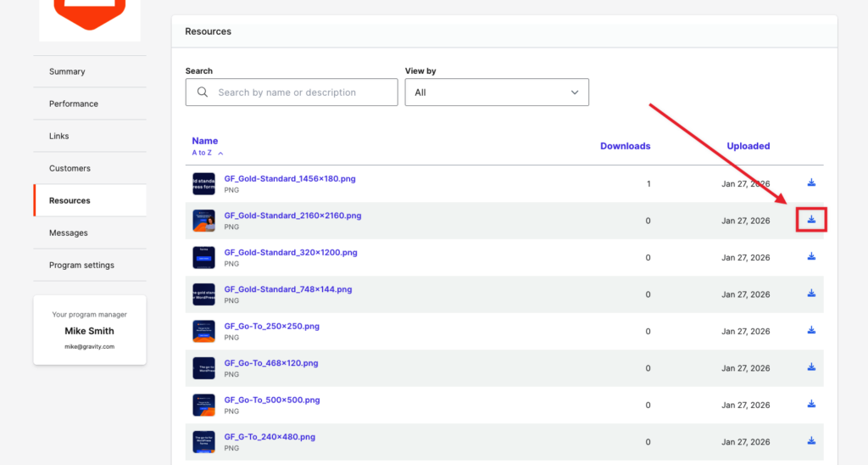Open the Summary sidebar section
This screenshot has height=465, width=868.
point(67,72)
